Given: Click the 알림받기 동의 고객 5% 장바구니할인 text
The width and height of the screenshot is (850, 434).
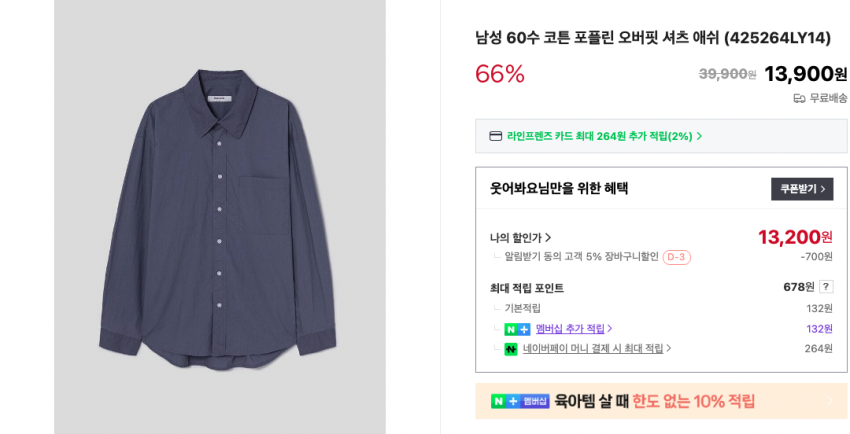Looking at the screenshot, I should [581, 257].
